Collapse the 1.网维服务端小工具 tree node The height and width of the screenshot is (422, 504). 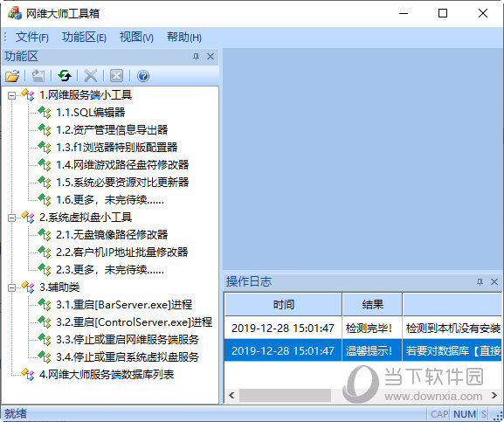(11, 95)
